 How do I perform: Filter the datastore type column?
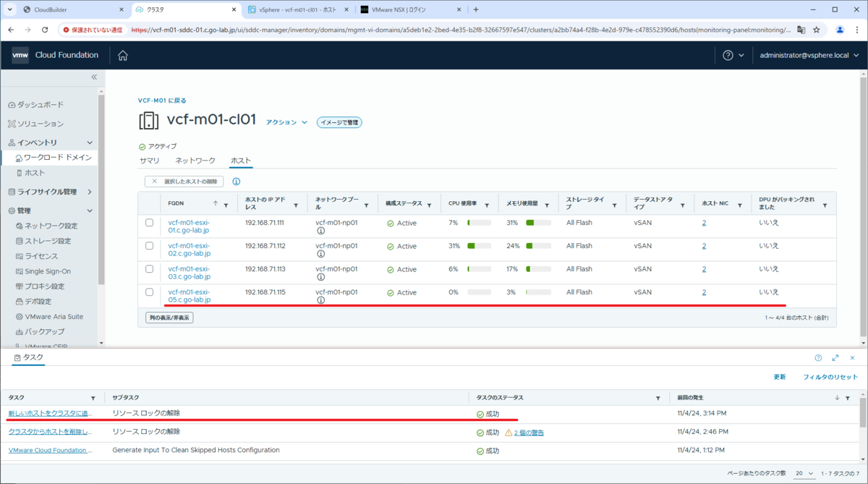[683, 205]
